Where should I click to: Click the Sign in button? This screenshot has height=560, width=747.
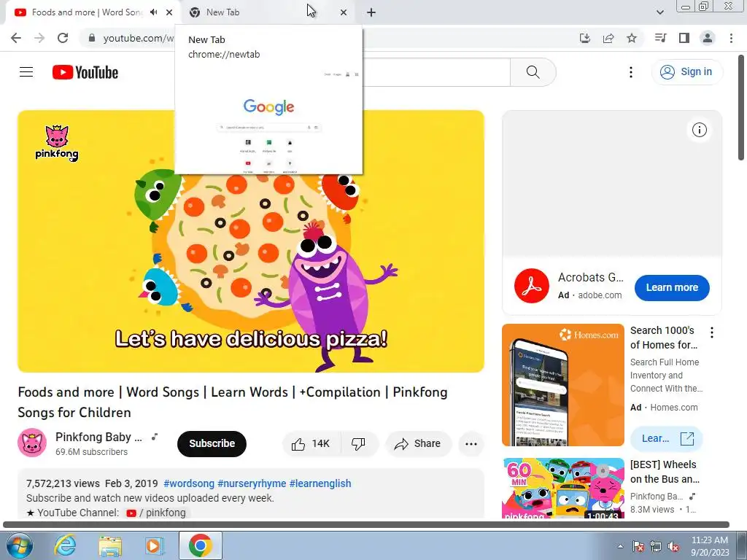tap(686, 72)
